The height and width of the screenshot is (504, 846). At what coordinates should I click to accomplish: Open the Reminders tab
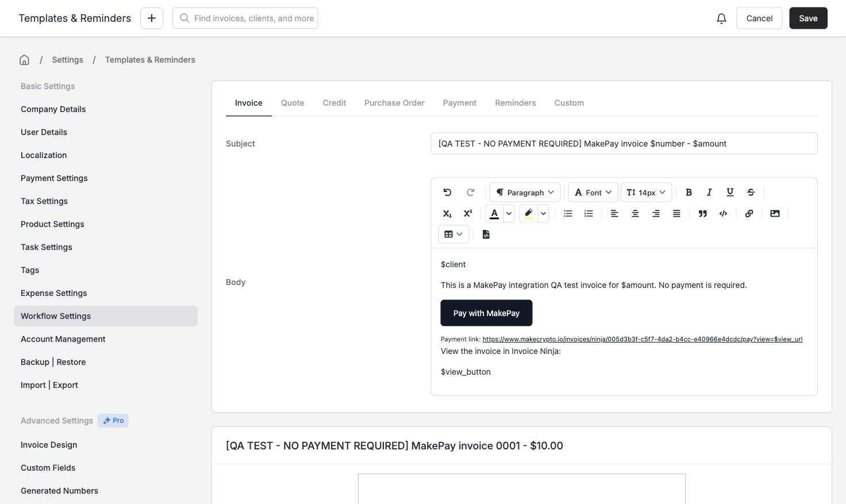pos(516,103)
